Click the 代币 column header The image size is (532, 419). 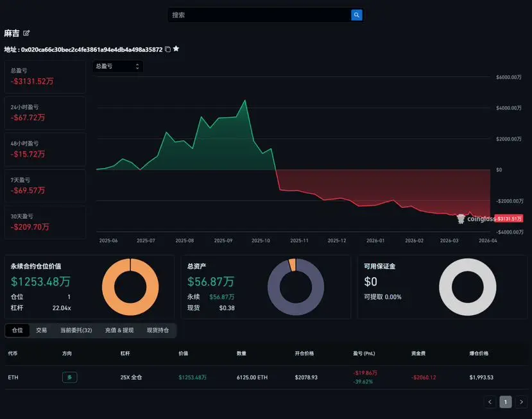[x=13, y=353]
